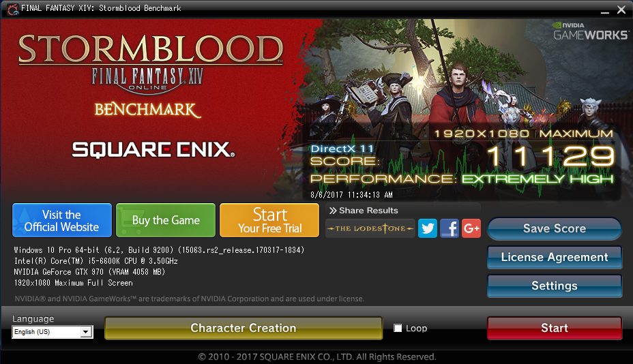Open benchmark Settings
The image size is (633, 364).
[x=555, y=286]
